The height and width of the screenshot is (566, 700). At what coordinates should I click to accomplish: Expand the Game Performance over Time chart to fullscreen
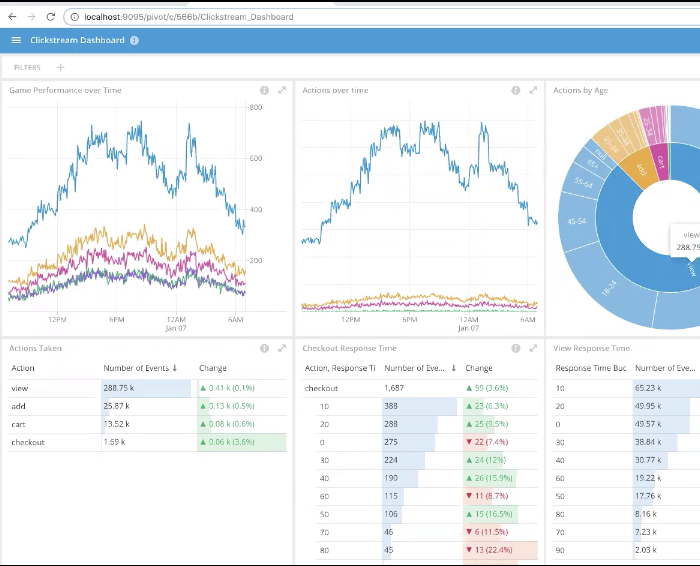282,90
